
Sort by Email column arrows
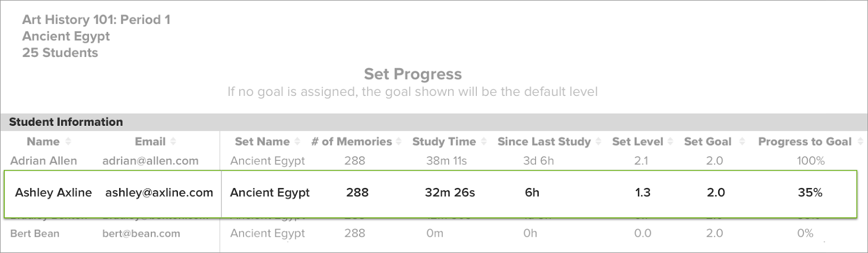point(173,141)
